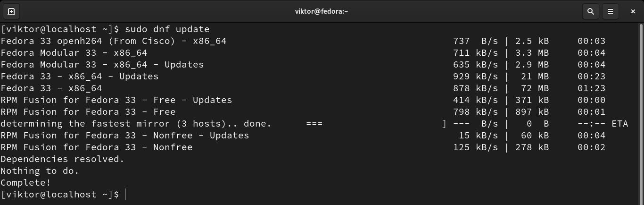This screenshot has width=644, height=205.
Task: Click the search icon in header bar
Action: point(590,11)
